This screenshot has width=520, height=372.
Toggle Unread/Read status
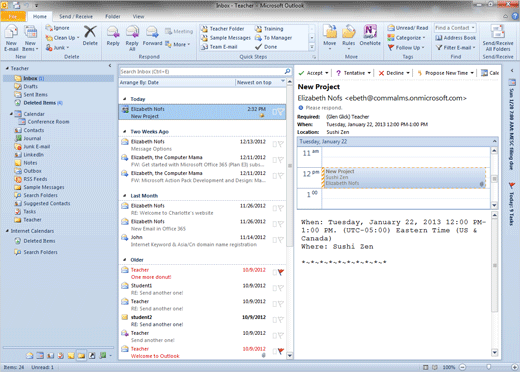click(x=408, y=28)
